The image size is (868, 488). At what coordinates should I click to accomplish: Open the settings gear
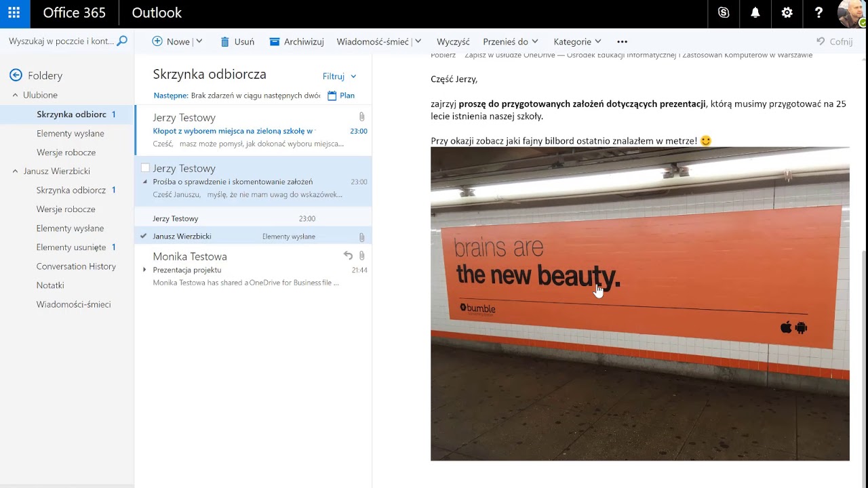(x=787, y=13)
